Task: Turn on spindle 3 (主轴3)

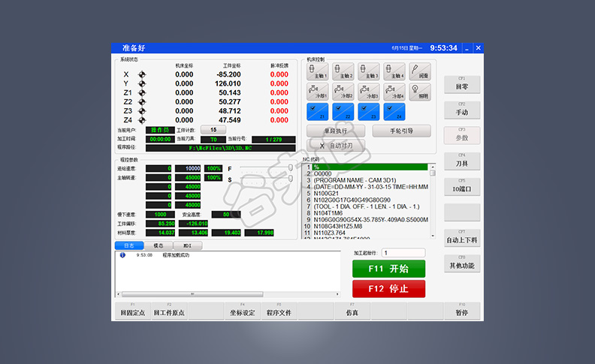Action: [368, 72]
